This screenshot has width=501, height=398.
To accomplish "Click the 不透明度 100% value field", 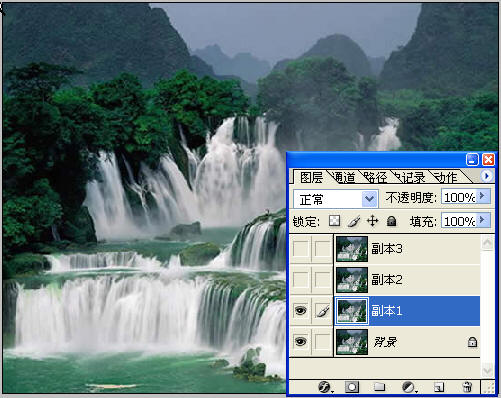I will pos(460,197).
